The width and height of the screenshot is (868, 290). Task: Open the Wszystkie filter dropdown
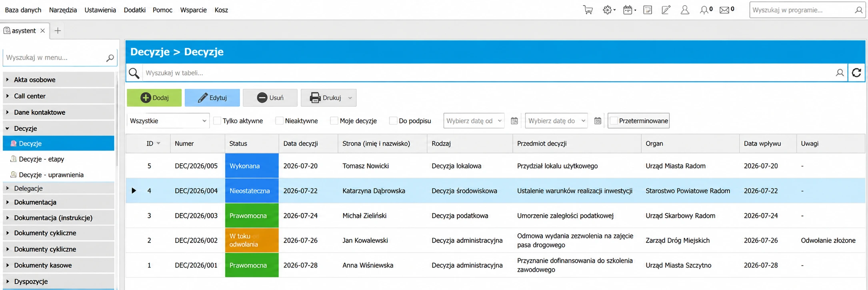[168, 121]
